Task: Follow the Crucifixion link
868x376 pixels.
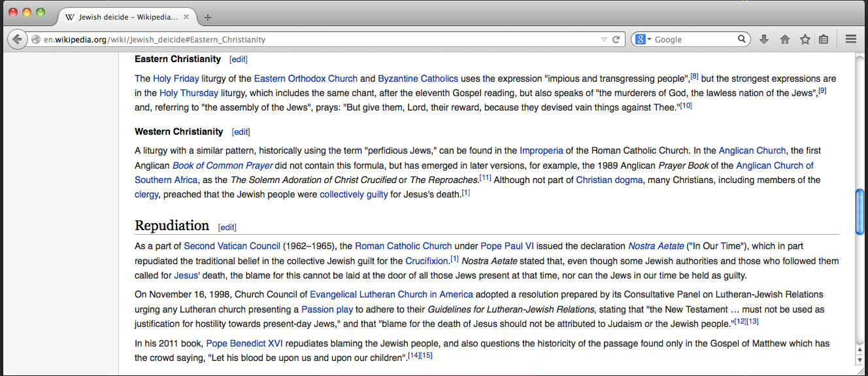Action: (x=426, y=261)
